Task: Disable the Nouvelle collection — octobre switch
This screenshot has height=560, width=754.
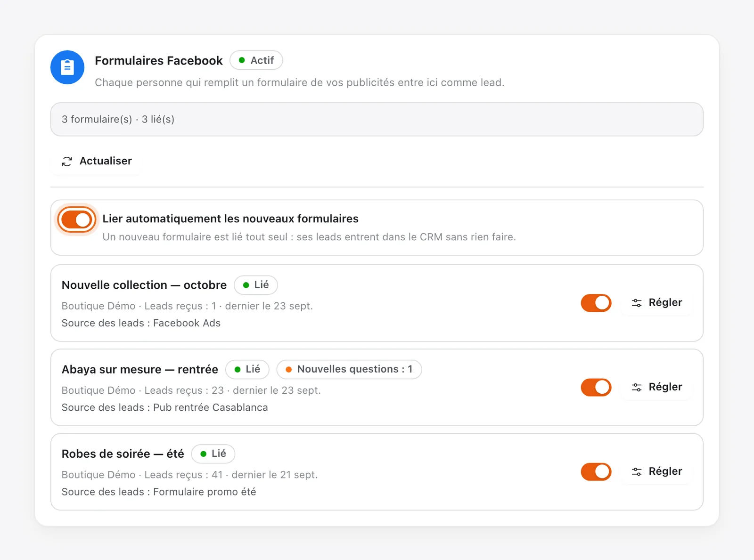Action: pos(596,303)
